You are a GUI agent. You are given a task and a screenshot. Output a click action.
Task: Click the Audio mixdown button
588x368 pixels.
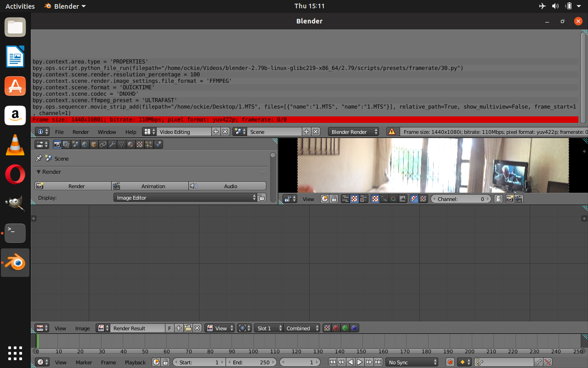227,186
